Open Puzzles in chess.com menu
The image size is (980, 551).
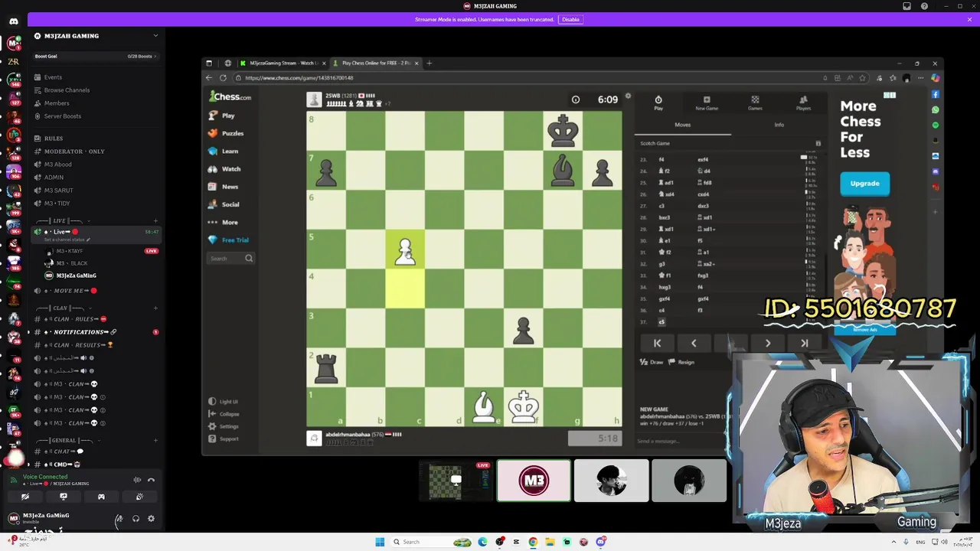232,133
